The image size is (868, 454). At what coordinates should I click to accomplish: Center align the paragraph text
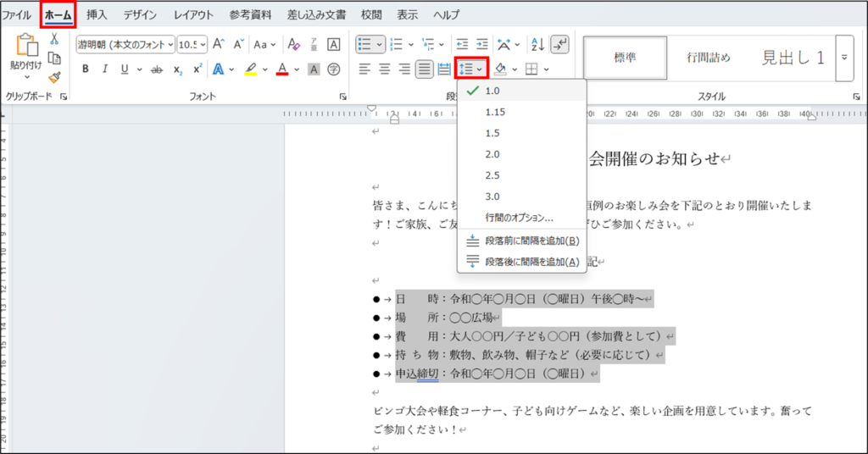point(384,69)
